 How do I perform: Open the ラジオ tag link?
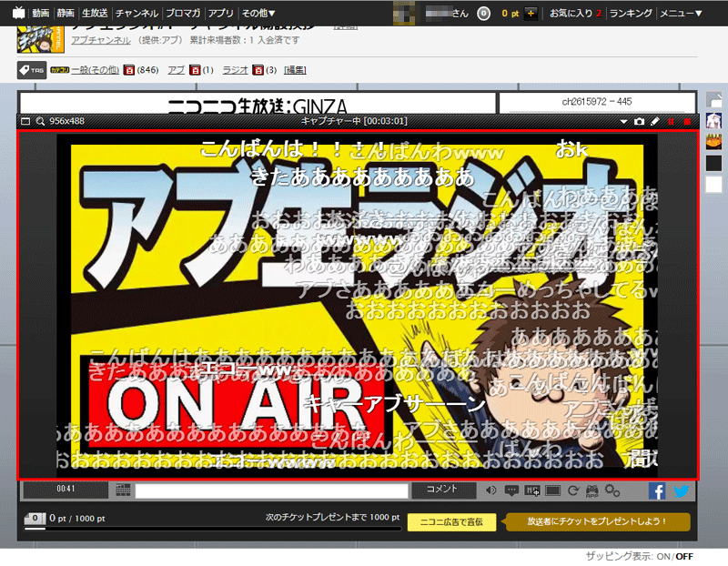[235, 70]
